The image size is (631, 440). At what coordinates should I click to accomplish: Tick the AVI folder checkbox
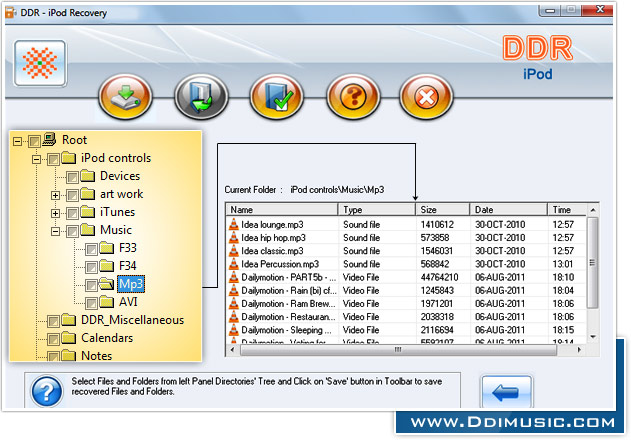click(91, 304)
